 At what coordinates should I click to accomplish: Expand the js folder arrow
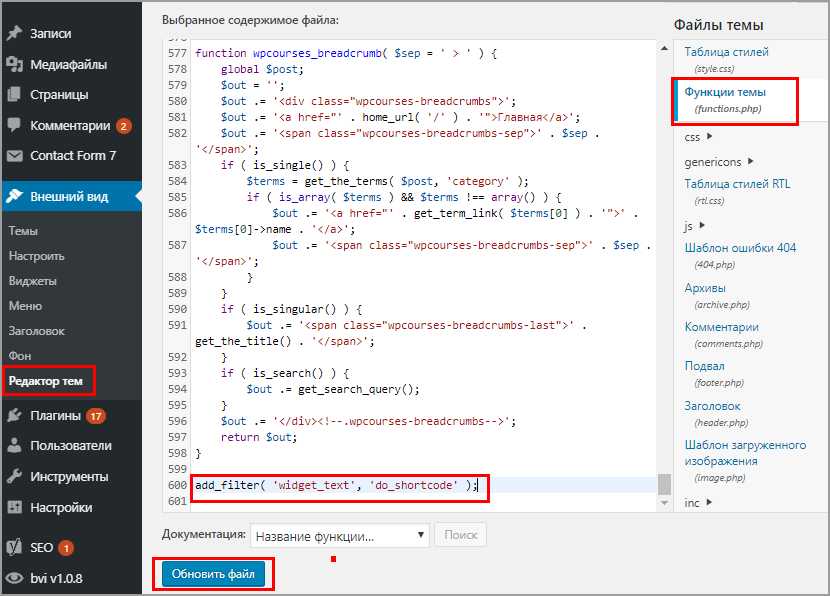pyautogui.click(x=702, y=226)
